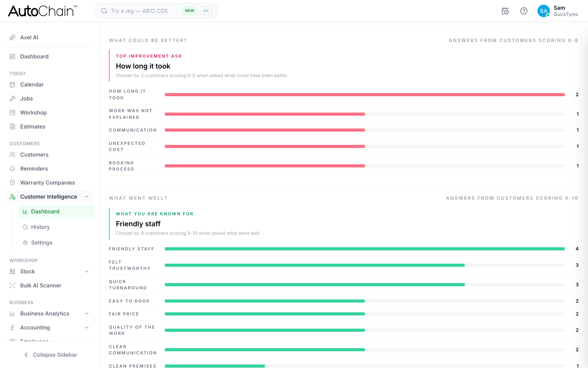Open the History submenu item
This screenshot has height=368, width=588.
56,227
